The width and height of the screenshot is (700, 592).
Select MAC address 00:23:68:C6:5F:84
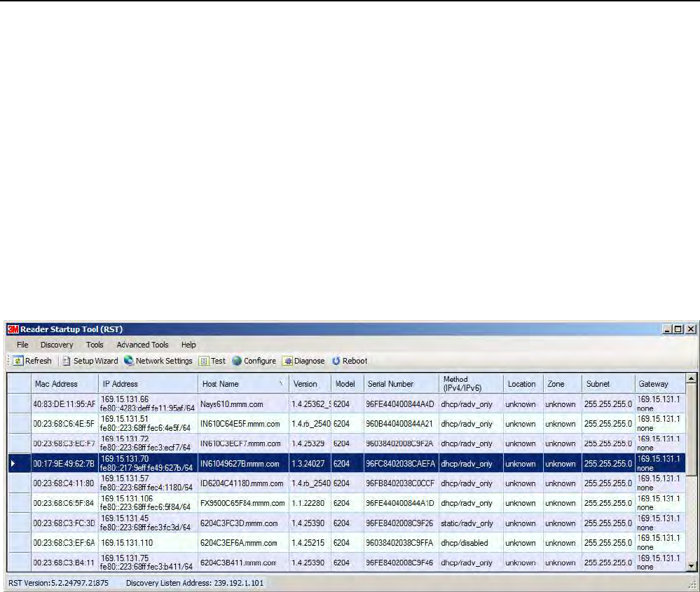click(x=64, y=503)
